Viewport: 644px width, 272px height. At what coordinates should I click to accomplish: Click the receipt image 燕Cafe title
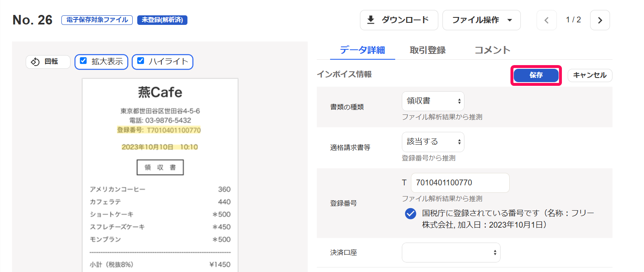[x=160, y=92]
